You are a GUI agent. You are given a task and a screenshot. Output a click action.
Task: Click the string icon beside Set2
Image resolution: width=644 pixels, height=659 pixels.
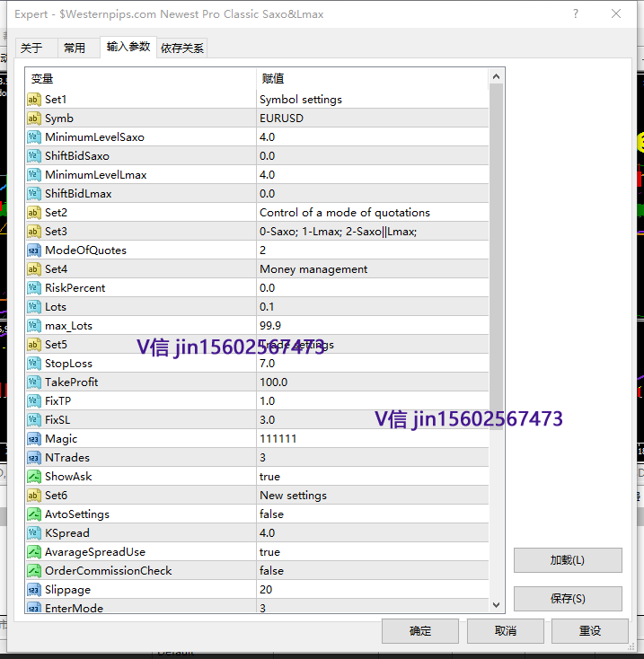pos(34,213)
